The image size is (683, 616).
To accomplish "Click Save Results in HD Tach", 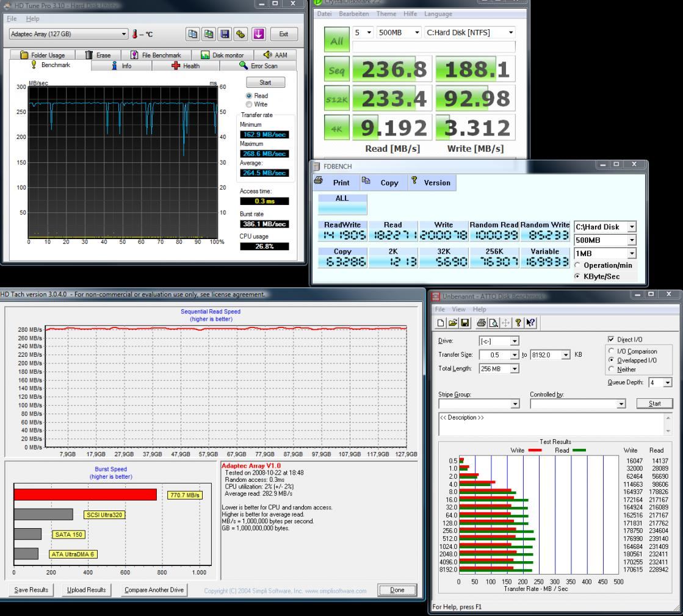I will pyautogui.click(x=31, y=590).
